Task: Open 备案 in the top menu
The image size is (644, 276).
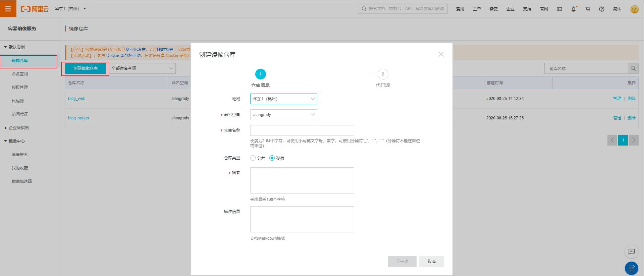Action: (x=494, y=9)
